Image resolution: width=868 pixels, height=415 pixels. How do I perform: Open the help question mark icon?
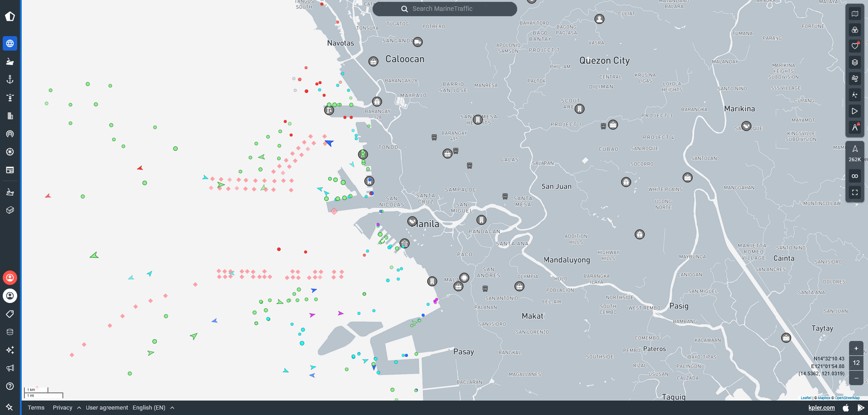(x=10, y=386)
